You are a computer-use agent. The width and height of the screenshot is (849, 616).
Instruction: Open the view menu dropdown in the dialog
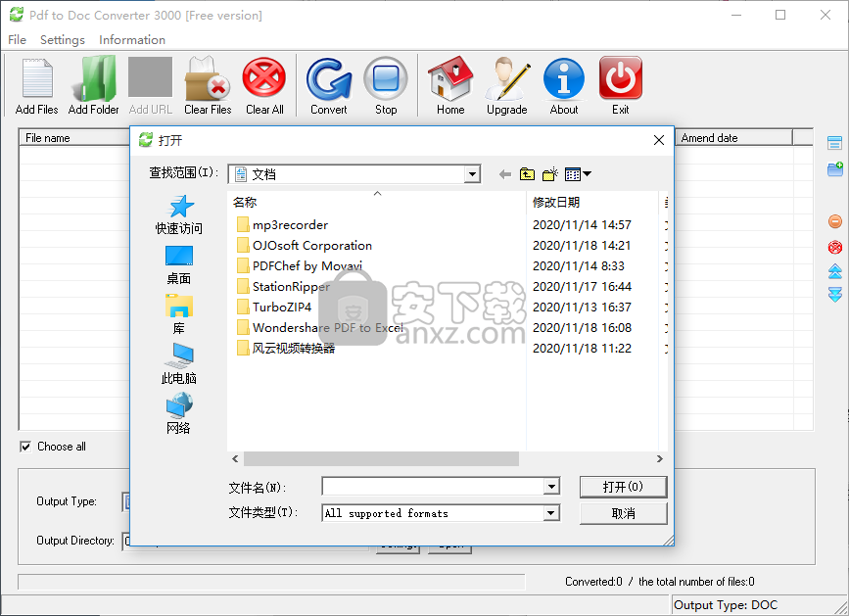(578, 174)
